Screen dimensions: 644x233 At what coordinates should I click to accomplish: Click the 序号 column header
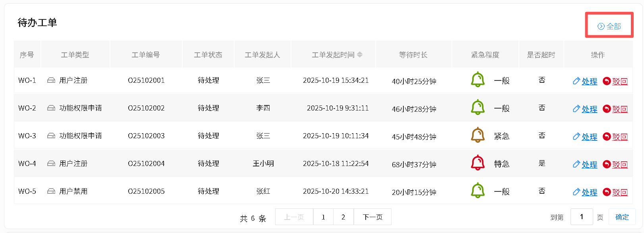[x=27, y=55]
